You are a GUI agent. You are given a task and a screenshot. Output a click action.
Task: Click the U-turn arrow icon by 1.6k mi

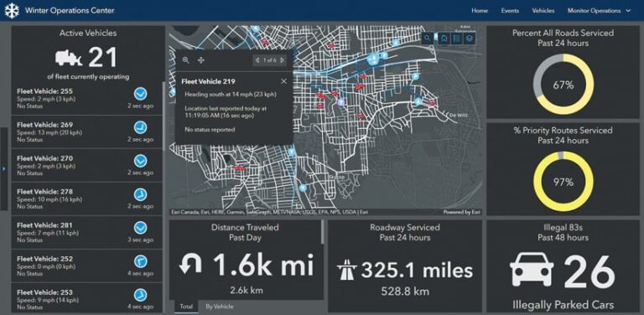190,265
